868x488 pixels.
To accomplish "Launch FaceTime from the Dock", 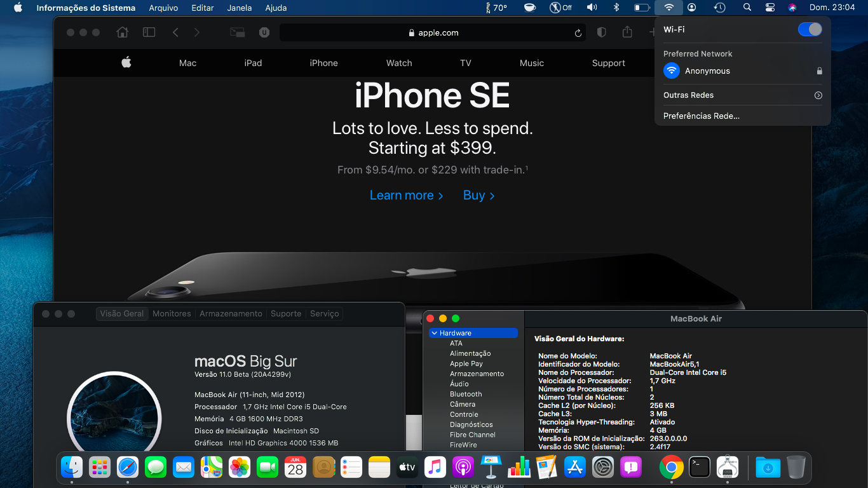I will tap(268, 468).
